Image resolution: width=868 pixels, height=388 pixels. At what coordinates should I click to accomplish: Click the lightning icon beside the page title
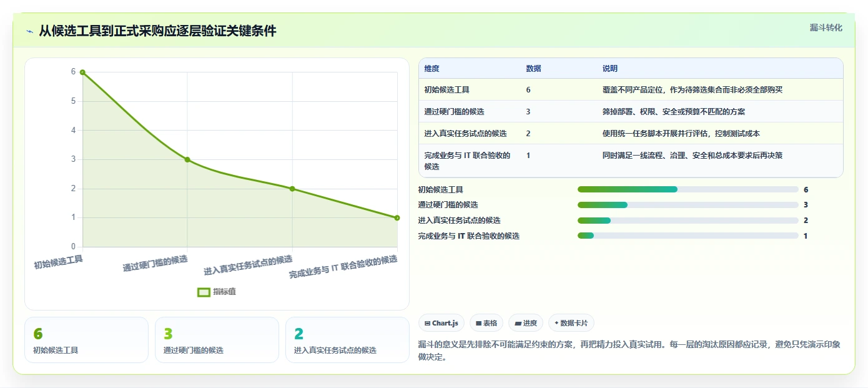pyautogui.click(x=30, y=31)
